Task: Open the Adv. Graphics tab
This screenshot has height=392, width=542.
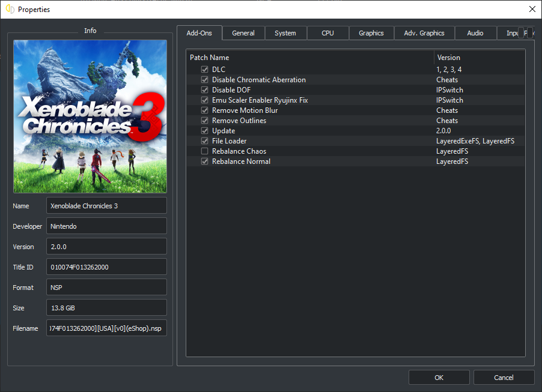Action: pos(424,33)
